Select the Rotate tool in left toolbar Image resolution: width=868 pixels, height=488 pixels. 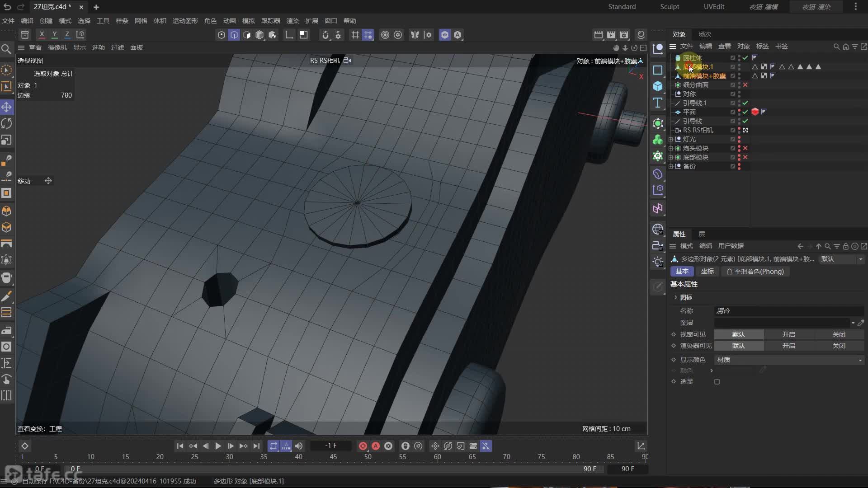click(7, 123)
